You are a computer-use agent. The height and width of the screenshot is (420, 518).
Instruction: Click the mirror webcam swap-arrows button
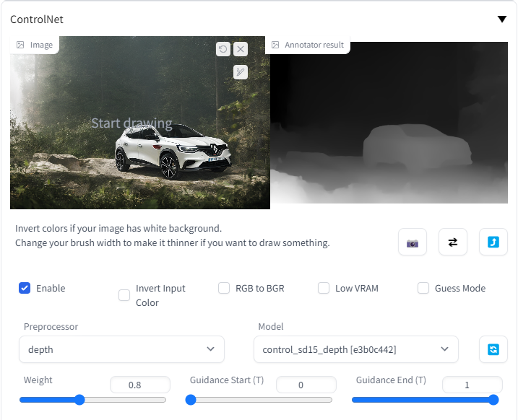coord(452,242)
